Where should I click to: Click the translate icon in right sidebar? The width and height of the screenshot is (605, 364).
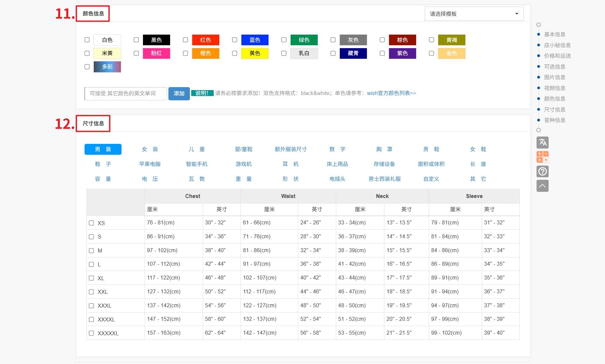click(x=543, y=143)
